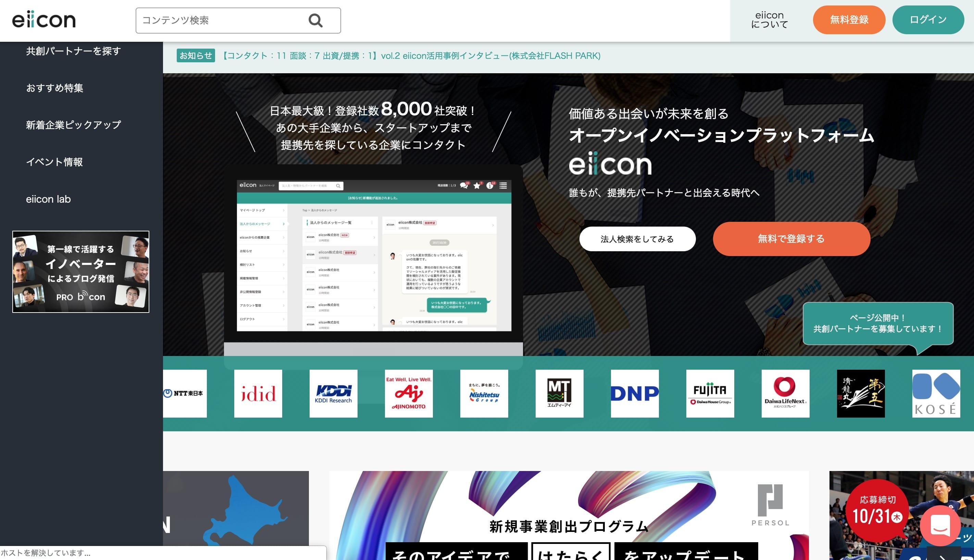Click the お知らせ badge
This screenshot has width=974, height=560.
click(196, 56)
